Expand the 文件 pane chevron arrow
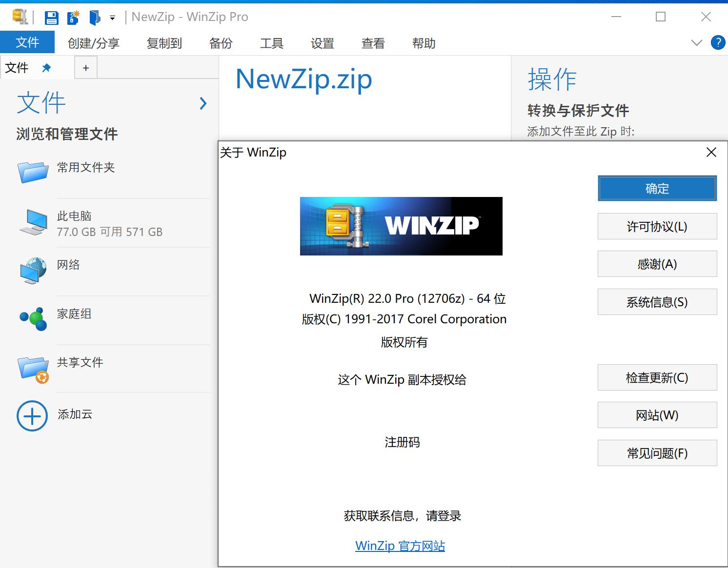 [203, 103]
